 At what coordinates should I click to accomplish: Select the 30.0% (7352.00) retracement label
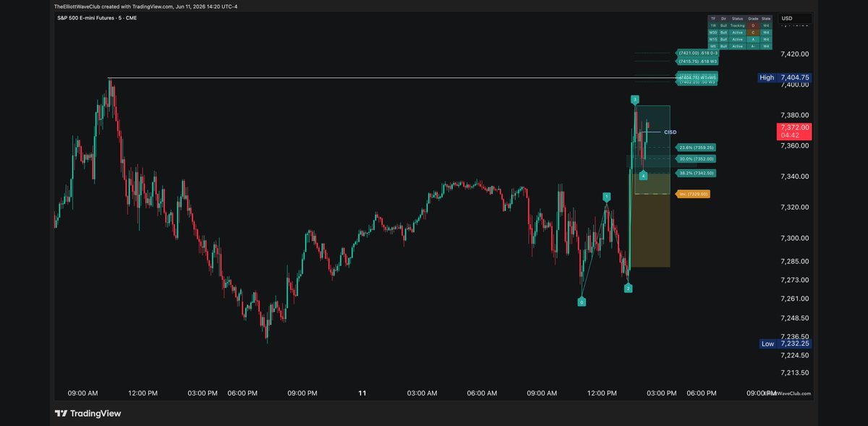pos(697,158)
